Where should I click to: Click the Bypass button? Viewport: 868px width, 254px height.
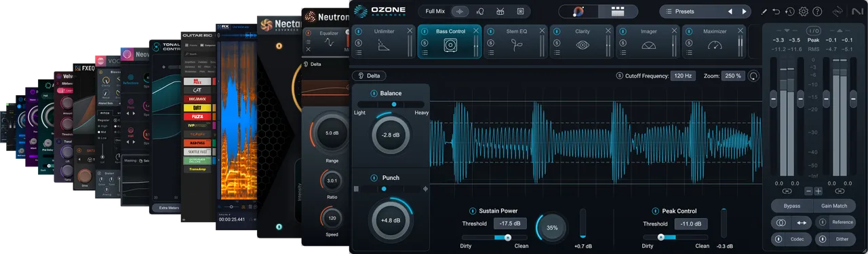tap(791, 206)
